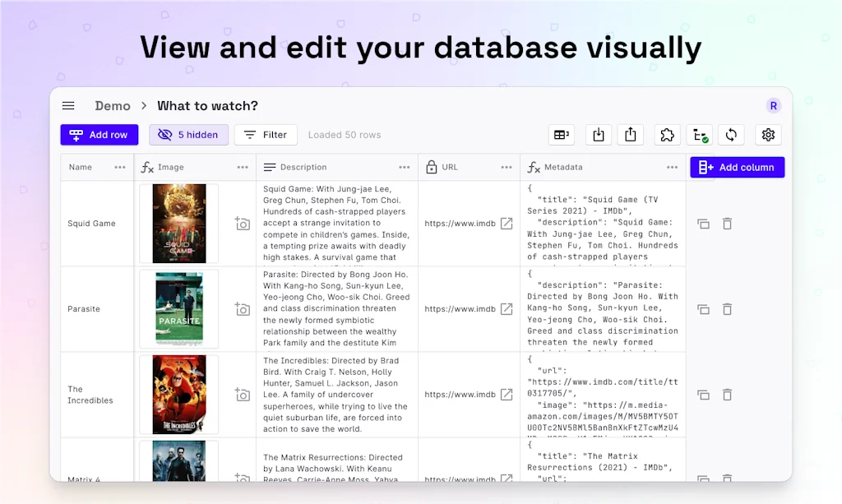
Task: Click the Filter button
Action: pos(266,135)
